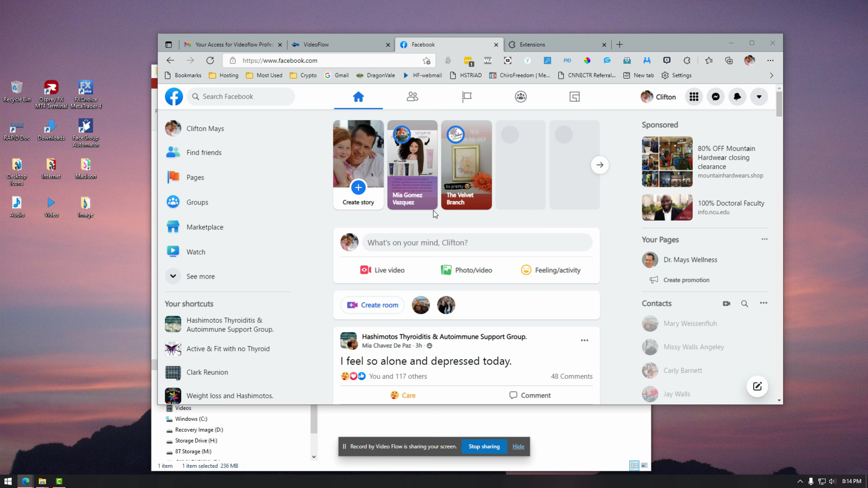Open the 48 Comments link
Image resolution: width=868 pixels, height=488 pixels.
tap(571, 376)
